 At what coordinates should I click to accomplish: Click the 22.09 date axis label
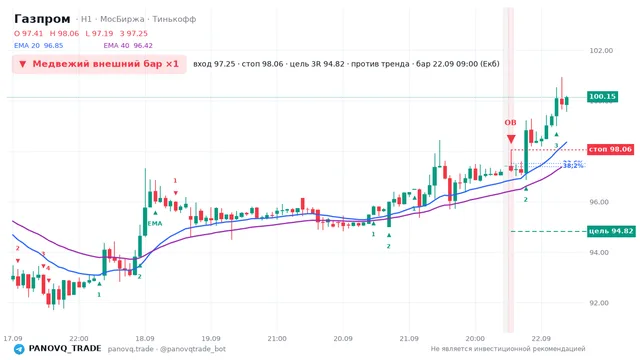pyautogui.click(x=542, y=339)
